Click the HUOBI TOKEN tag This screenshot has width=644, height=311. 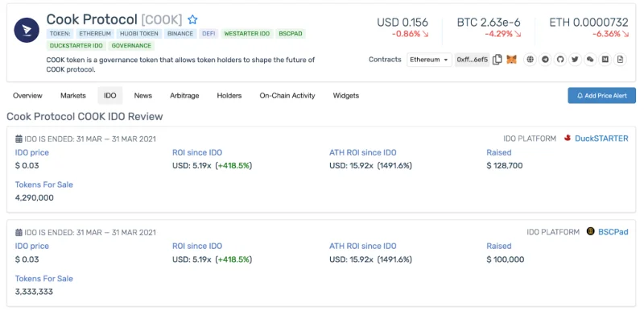(x=139, y=34)
